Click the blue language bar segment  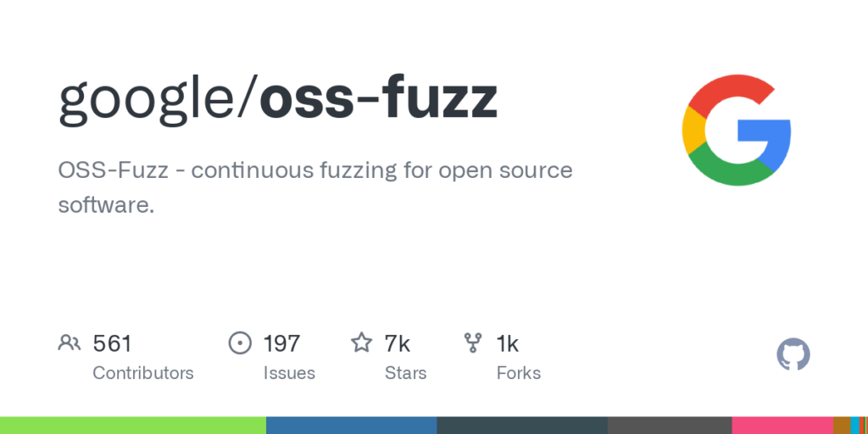click(x=351, y=425)
